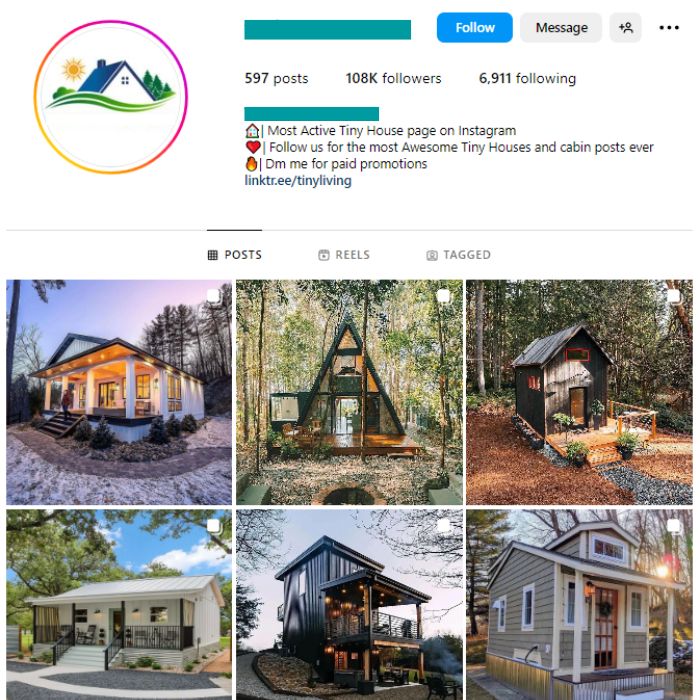View the 108K followers list
This screenshot has height=700, width=700.
[x=393, y=78]
